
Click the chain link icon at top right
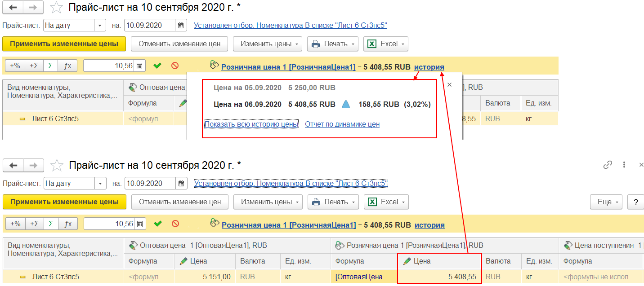coord(607,165)
